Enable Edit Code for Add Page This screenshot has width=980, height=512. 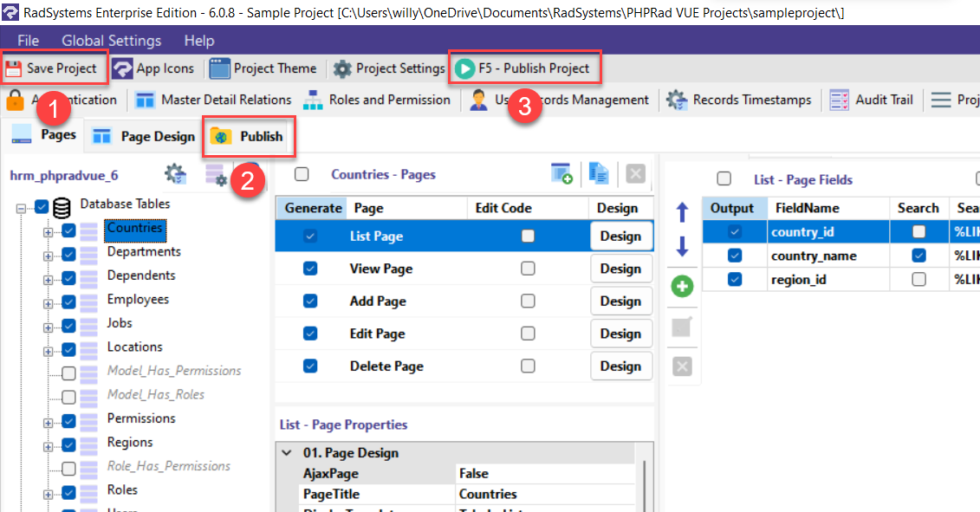coord(528,301)
